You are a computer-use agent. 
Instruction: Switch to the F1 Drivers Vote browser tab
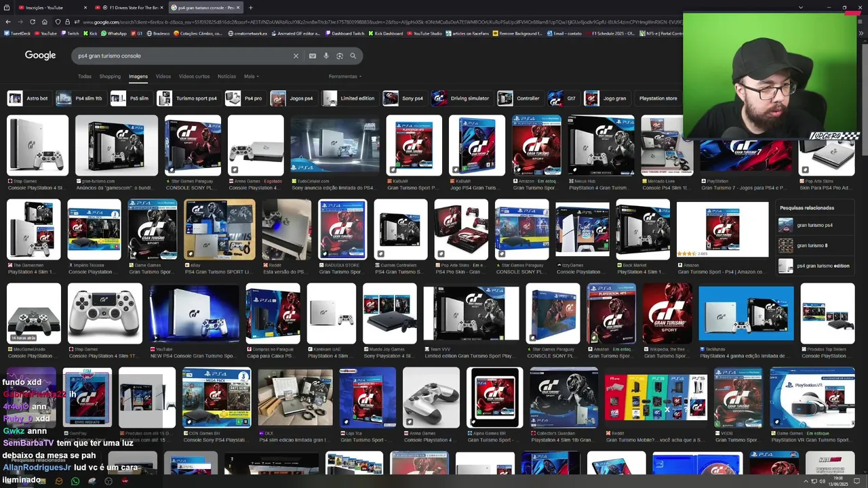[x=128, y=7]
